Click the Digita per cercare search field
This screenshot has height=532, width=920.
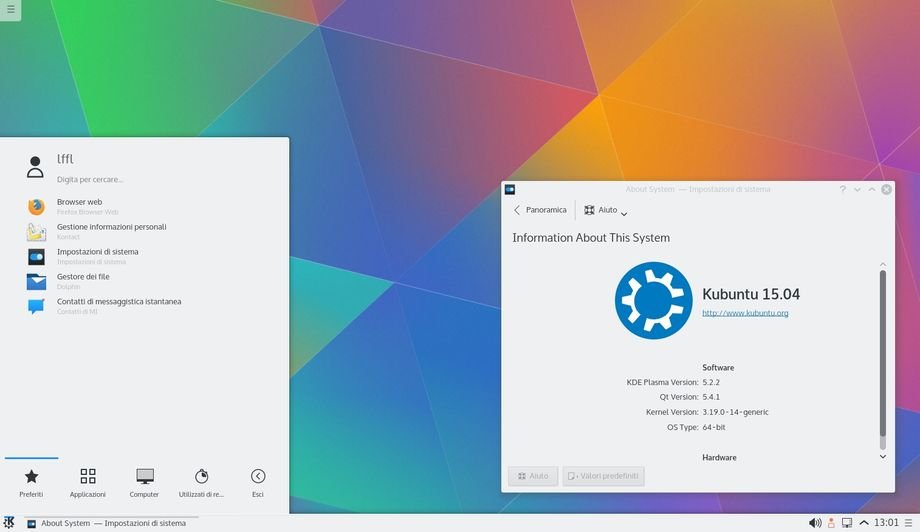90,179
